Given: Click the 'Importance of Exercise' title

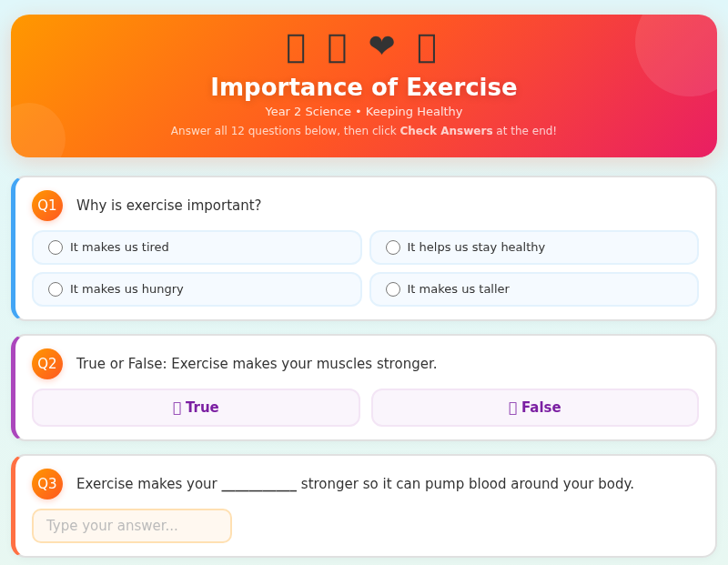Looking at the screenshot, I should point(364,87).
